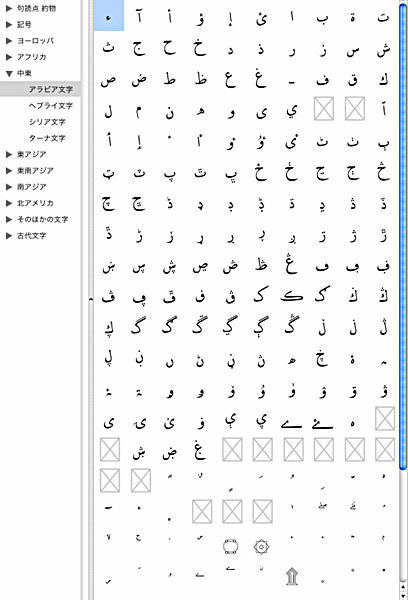Pick the Arabic letter lam ل
Viewport: 408px width, 600px height.
pos(108,111)
